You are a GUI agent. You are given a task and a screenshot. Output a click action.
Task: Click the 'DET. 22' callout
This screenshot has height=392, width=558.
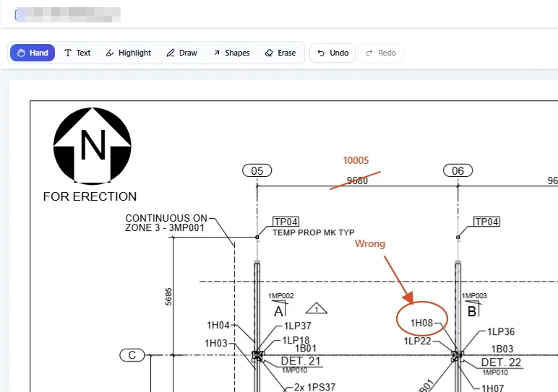pos(501,362)
